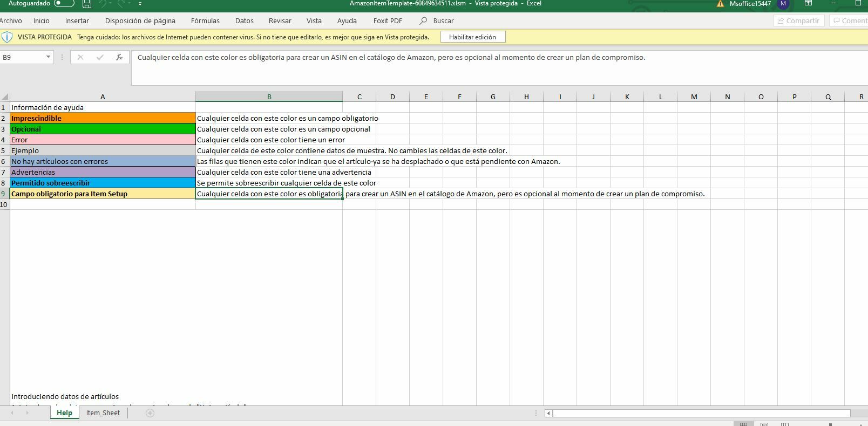Click the purple Advertencias cell
868x426 pixels.
click(x=103, y=172)
